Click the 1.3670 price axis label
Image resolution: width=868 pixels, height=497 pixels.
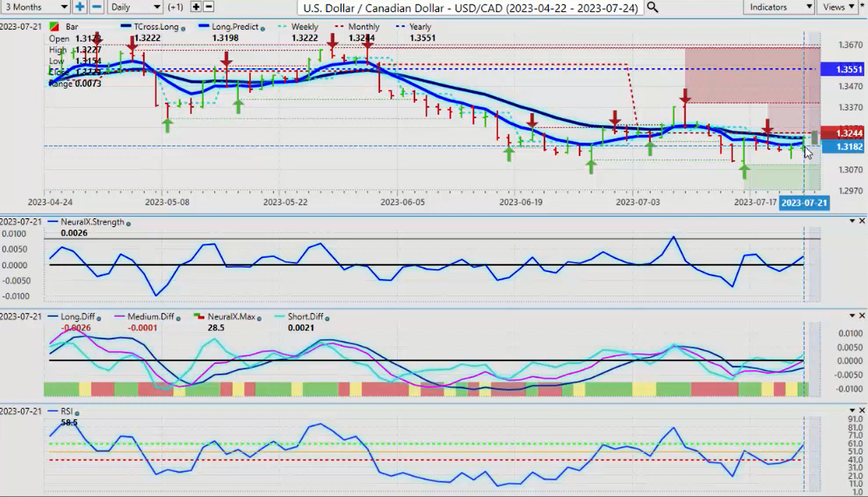pyautogui.click(x=850, y=45)
